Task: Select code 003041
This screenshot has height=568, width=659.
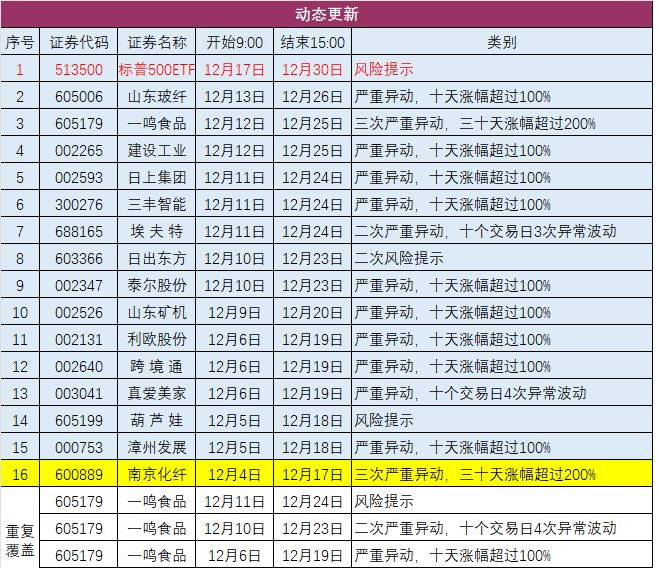Action: (79, 393)
